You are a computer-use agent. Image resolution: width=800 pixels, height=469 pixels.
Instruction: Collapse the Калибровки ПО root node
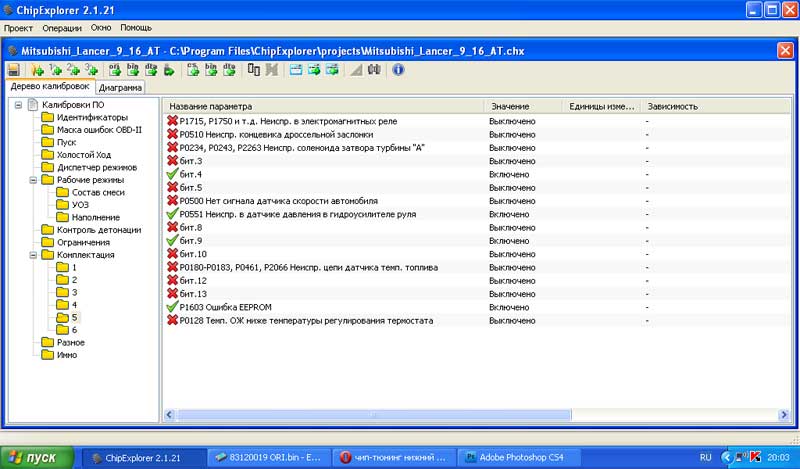click(19, 105)
